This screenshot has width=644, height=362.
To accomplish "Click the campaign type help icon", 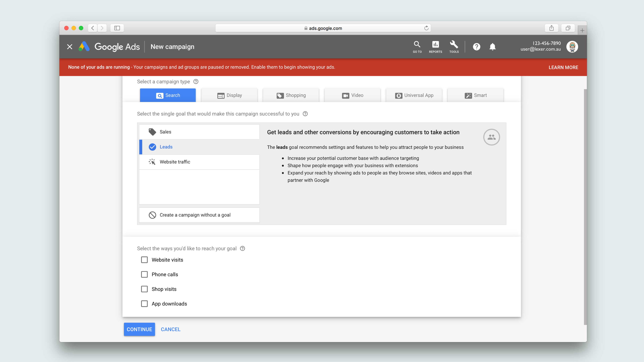I will click(196, 82).
